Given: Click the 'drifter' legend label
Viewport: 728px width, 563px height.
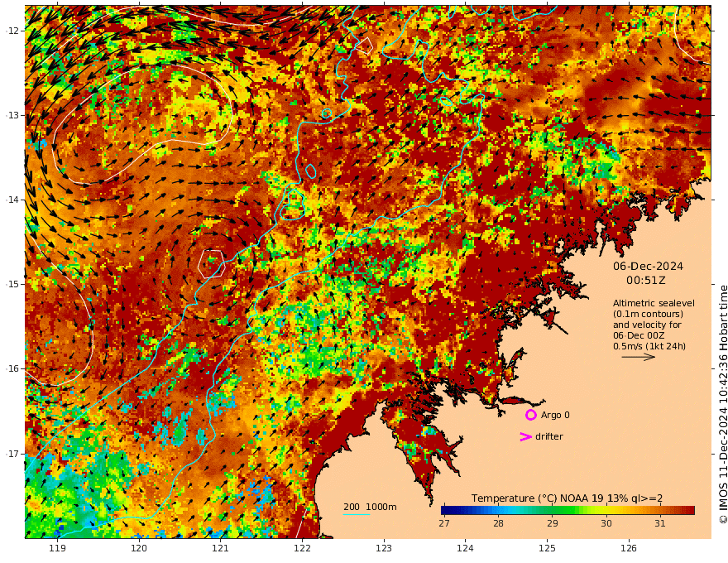Looking at the screenshot, I should (x=548, y=436).
